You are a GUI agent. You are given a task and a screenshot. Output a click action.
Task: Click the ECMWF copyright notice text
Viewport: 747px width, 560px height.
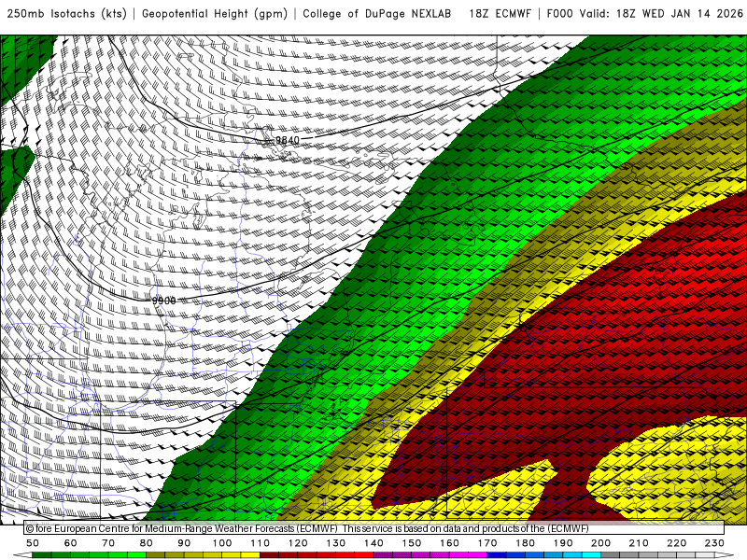(x=307, y=528)
